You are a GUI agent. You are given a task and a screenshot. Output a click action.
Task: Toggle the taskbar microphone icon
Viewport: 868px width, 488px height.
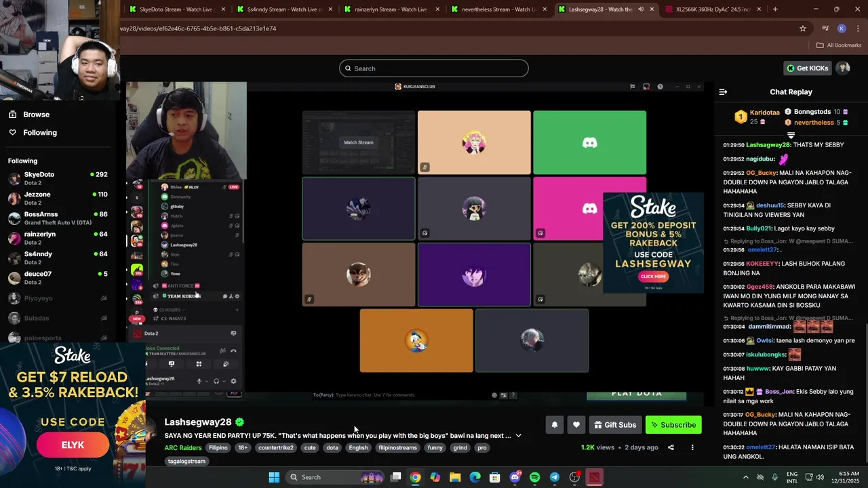coord(774,477)
